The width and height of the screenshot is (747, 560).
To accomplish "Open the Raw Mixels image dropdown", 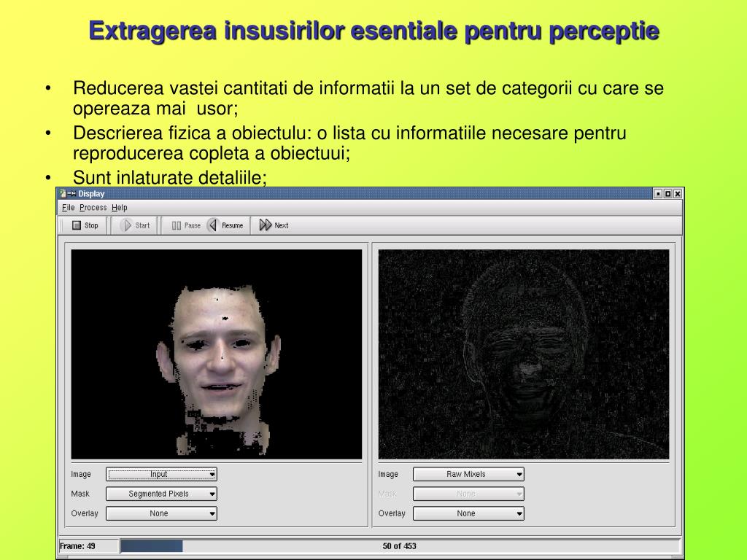I will (469, 474).
